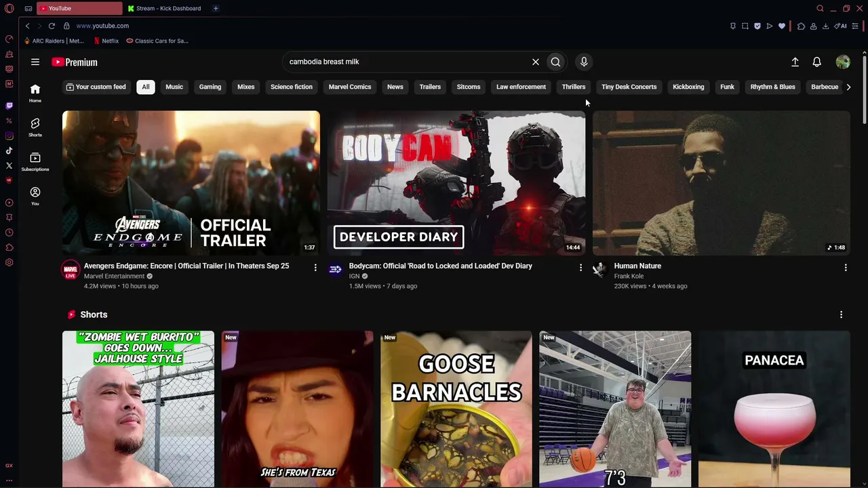Open Twitch in the Opera sidebar
Screen dimensions: 868x488
click(9, 106)
